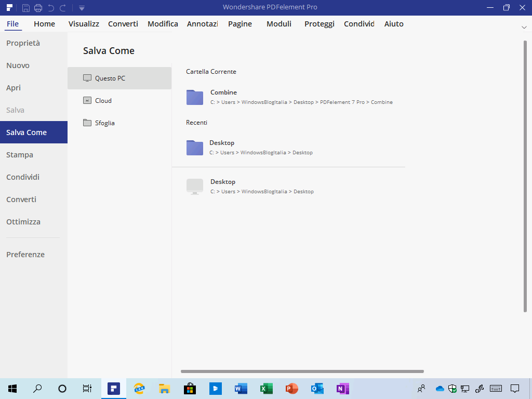Open the quick access toolbar dropdown arrow
This screenshot has width=532, height=399.
pyautogui.click(x=82, y=8)
